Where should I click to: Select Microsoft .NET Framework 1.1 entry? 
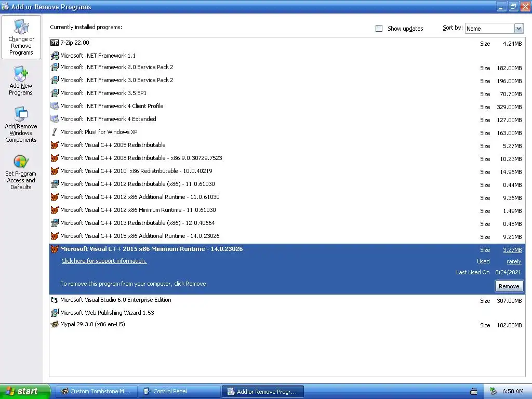coord(287,56)
